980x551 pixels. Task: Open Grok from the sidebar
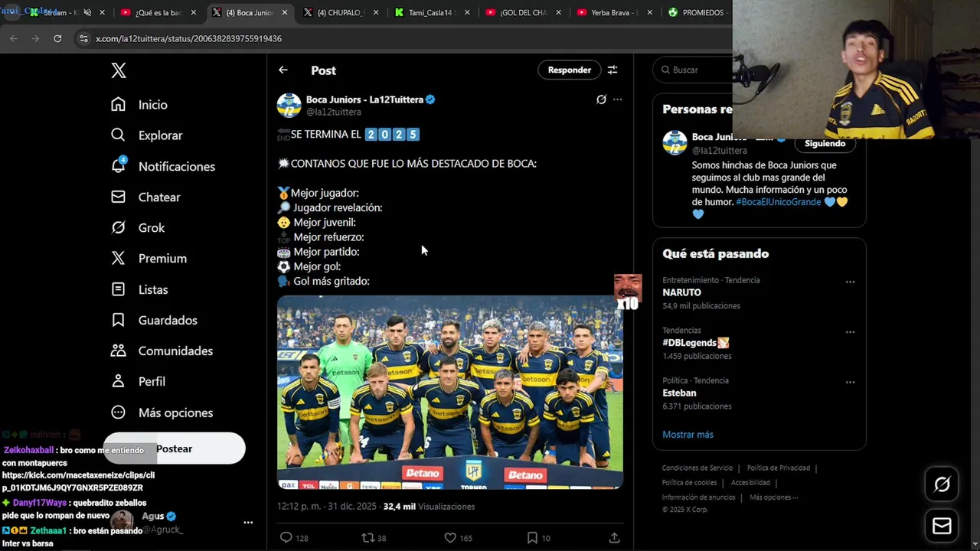138,227
